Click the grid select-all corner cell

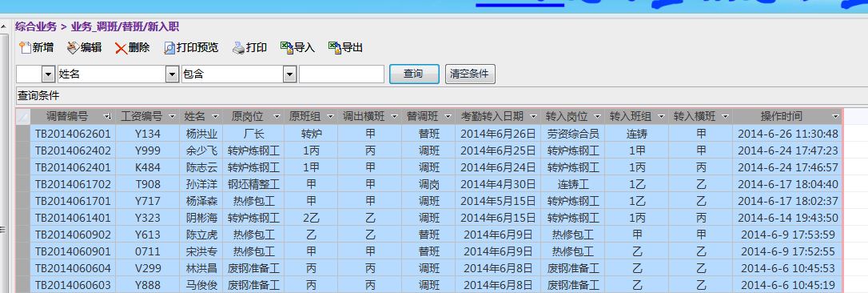pos(23,117)
